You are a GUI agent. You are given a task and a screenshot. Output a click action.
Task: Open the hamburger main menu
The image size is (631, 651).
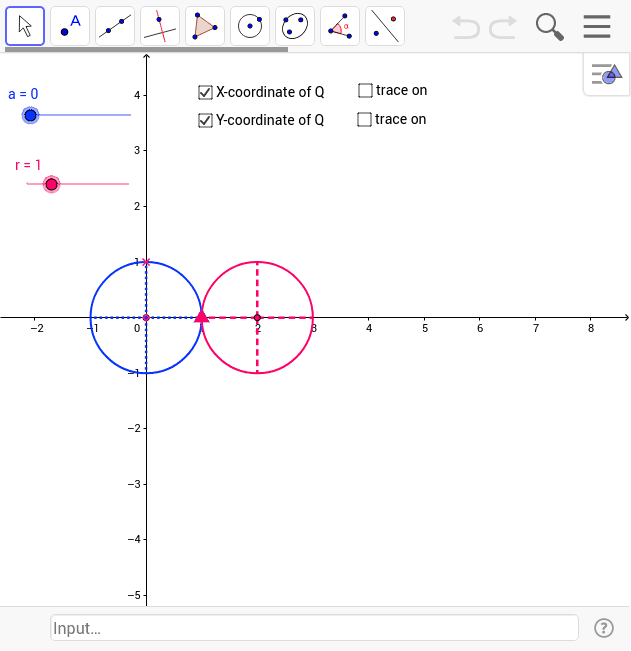pos(597,27)
